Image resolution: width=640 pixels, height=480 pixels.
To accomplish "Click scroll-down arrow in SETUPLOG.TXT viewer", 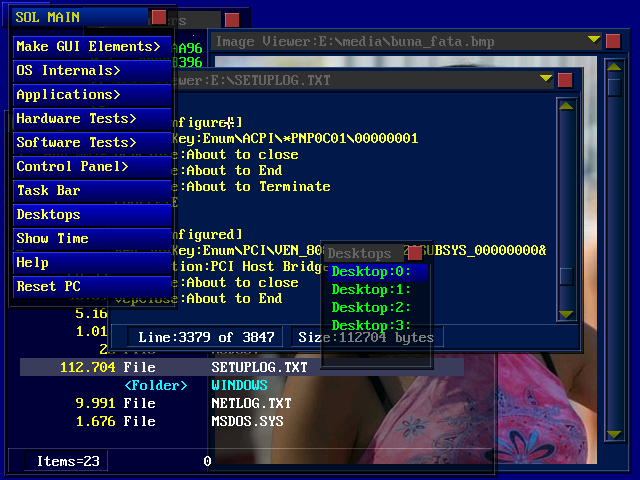I will pos(566,314).
